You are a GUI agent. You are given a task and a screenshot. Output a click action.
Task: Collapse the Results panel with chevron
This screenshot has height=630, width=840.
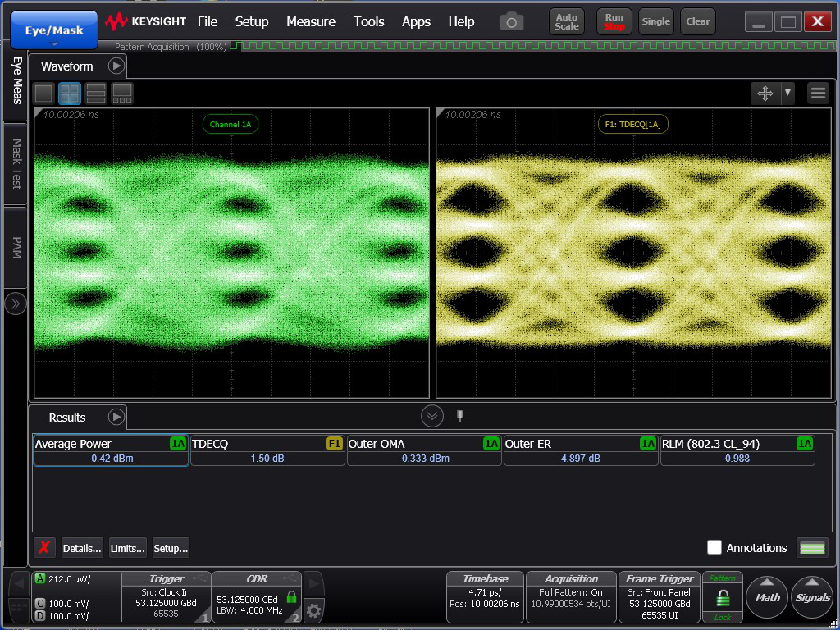[x=432, y=416]
